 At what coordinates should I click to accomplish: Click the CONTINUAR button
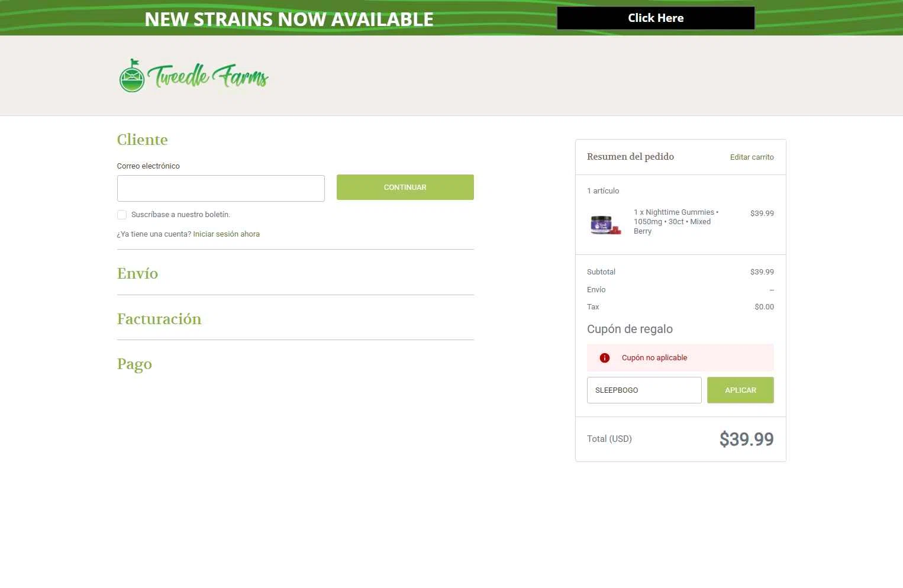(x=405, y=187)
